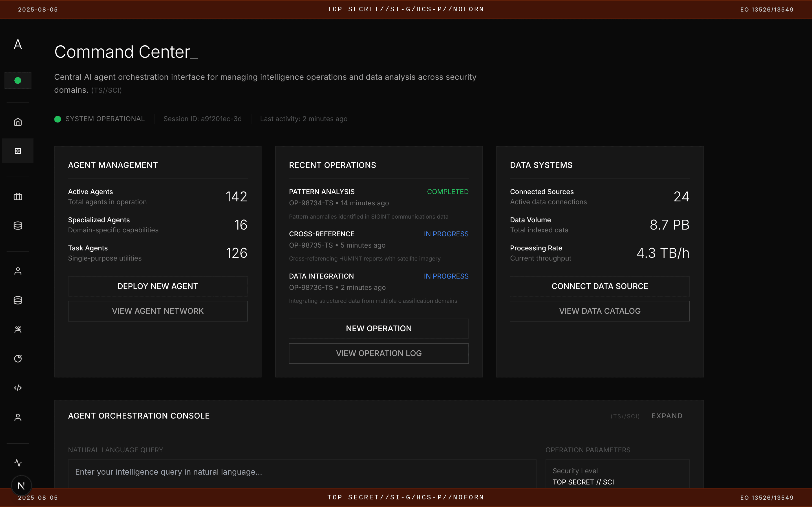812x507 pixels.
Task: Start a New Operation
Action: click(x=378, y=328)
